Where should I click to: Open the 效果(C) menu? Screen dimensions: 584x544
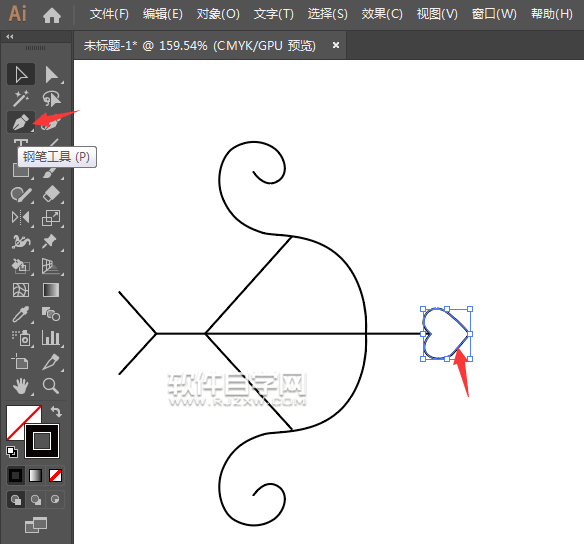pos(382,14)
